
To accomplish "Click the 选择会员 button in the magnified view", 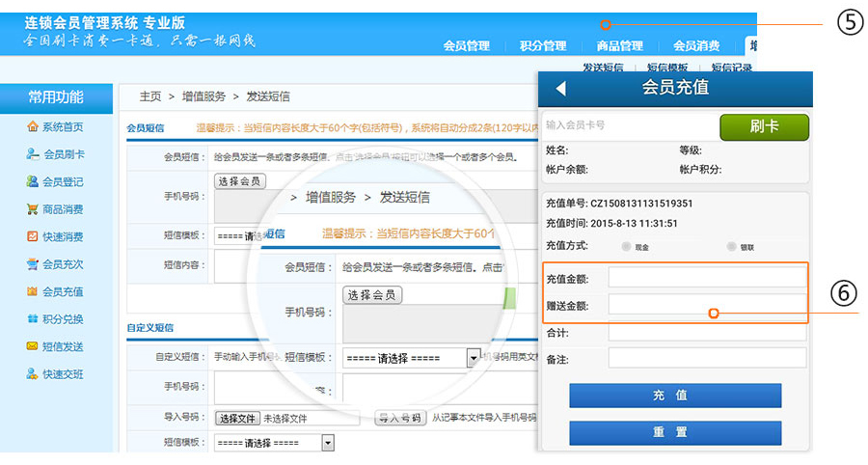I will click(372, 295).
